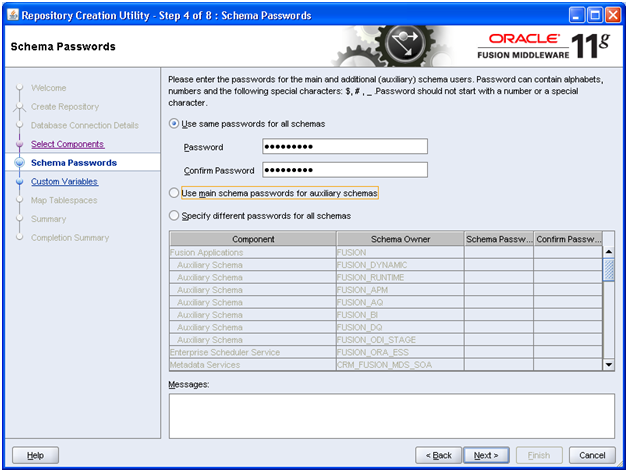Click the Schema Passwords step bullet icon

pyautogui.click(x=19, y=163)
